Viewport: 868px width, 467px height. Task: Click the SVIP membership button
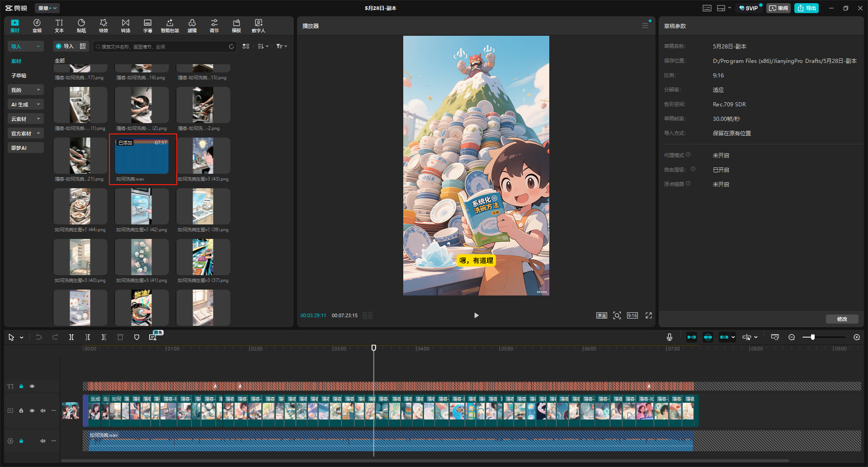pyautogui.click(x=748, y=8)
